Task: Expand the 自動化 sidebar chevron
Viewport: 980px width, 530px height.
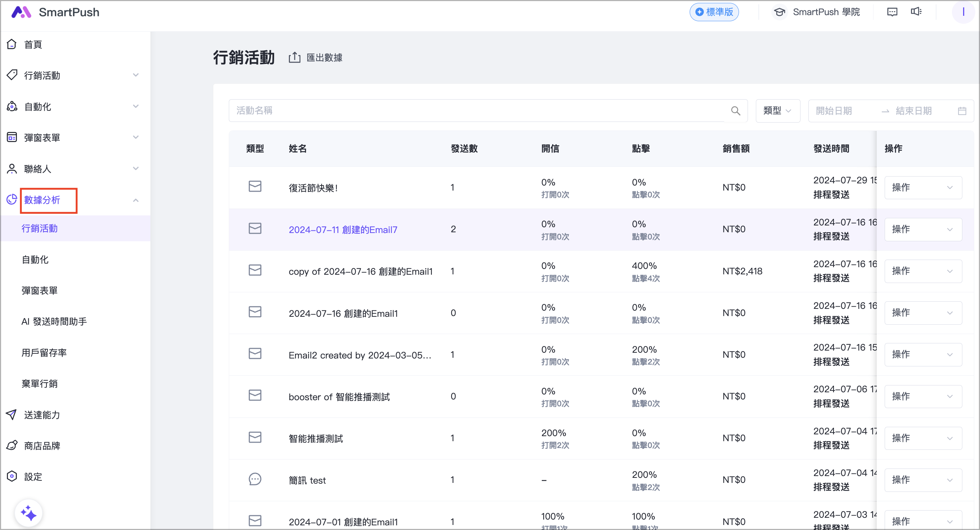Action: click(x=136, y=106)
